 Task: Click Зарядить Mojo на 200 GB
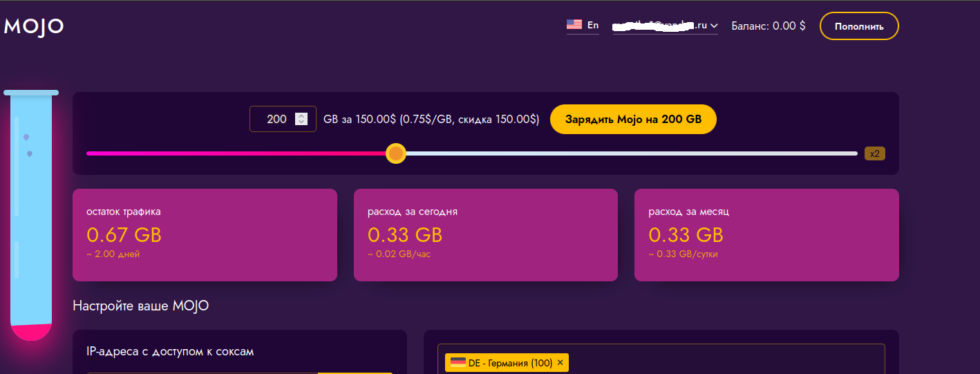point(633,119)
